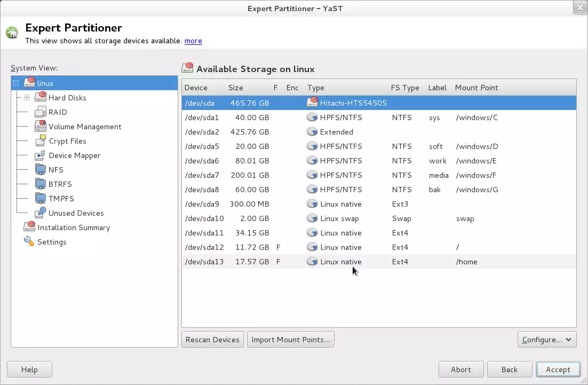Click the Unused Devices icon
588x385 pixels.
point(41,213)
